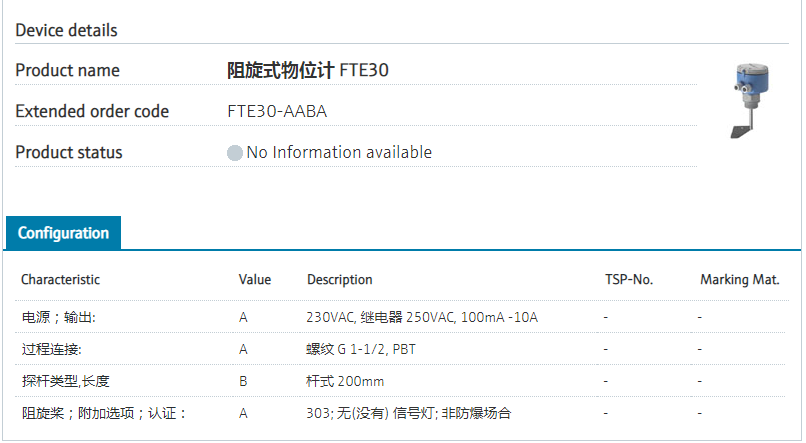Select the Configuration tab
The height and width of the screenshot is (443, 806).
tap(63, 233)
